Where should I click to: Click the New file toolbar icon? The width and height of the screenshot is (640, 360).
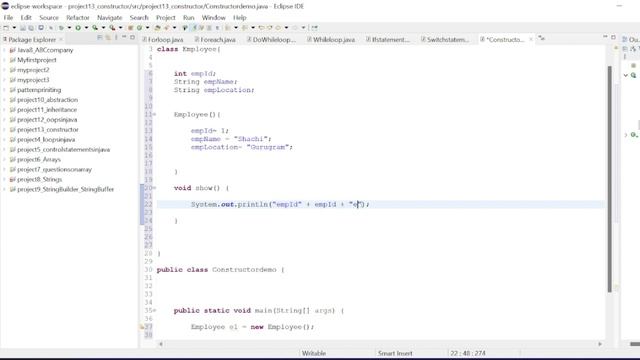(x=6, y=28)
